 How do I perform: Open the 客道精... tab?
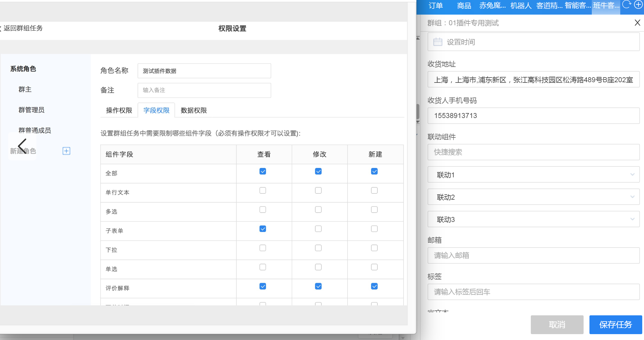pos(549,6)
